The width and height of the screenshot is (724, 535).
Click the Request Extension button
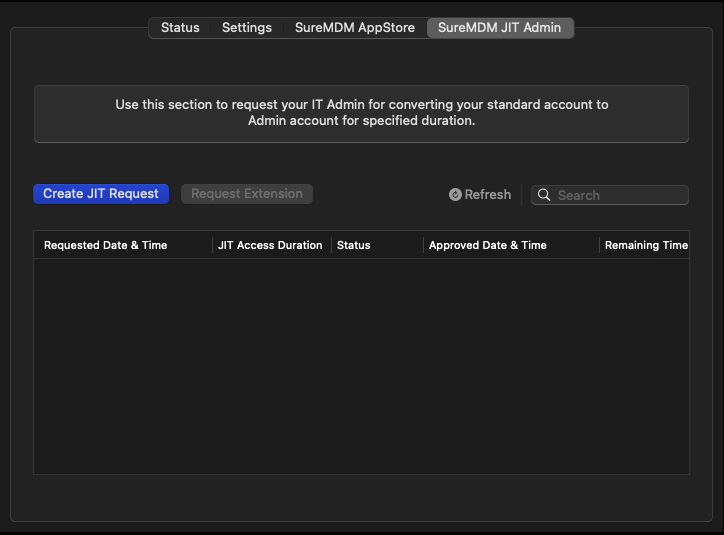pos(247,194)
